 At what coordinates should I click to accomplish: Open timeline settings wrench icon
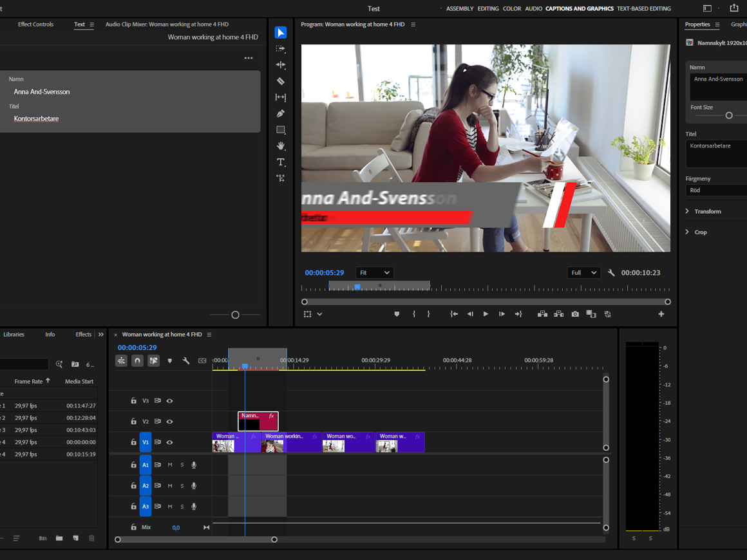point(186,361)
